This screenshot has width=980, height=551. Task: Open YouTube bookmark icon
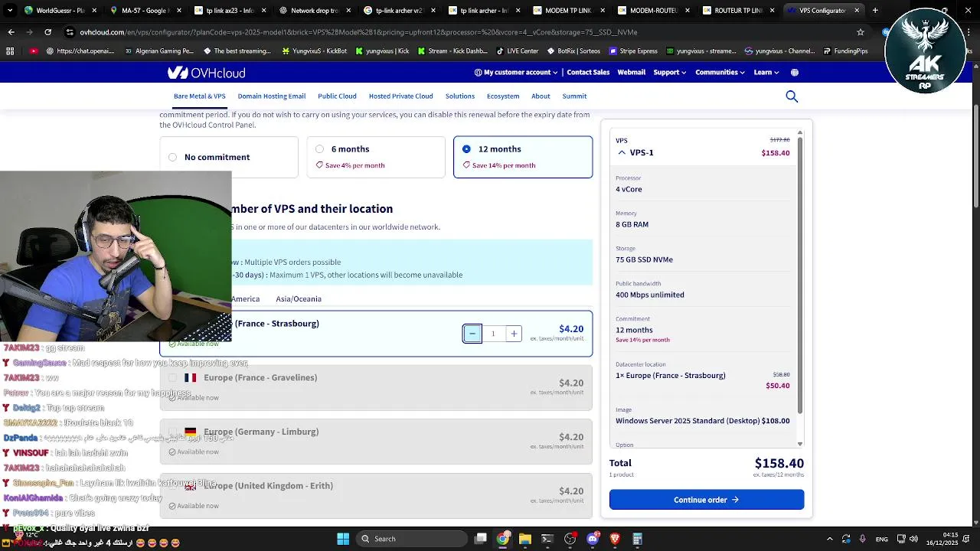[x=34, y=51]
